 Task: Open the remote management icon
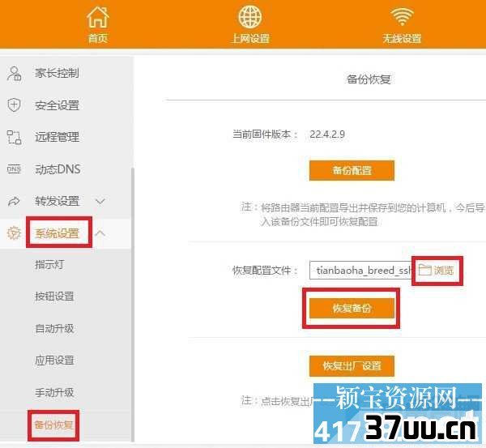click(14, 137)
